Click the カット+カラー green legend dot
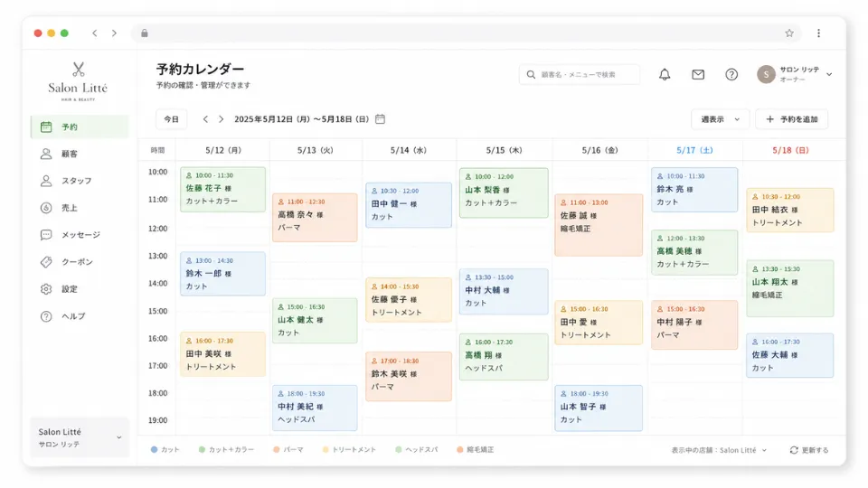The image size is (868, 488). pos(202,449)
